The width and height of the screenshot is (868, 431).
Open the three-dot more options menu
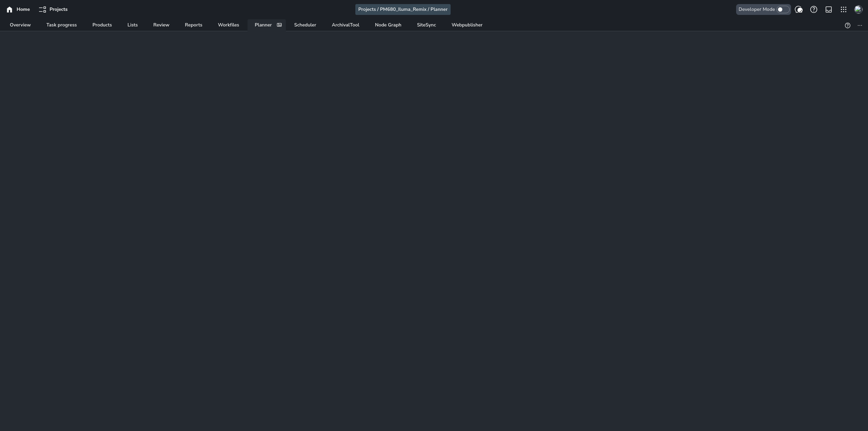(x=860, y=25)
